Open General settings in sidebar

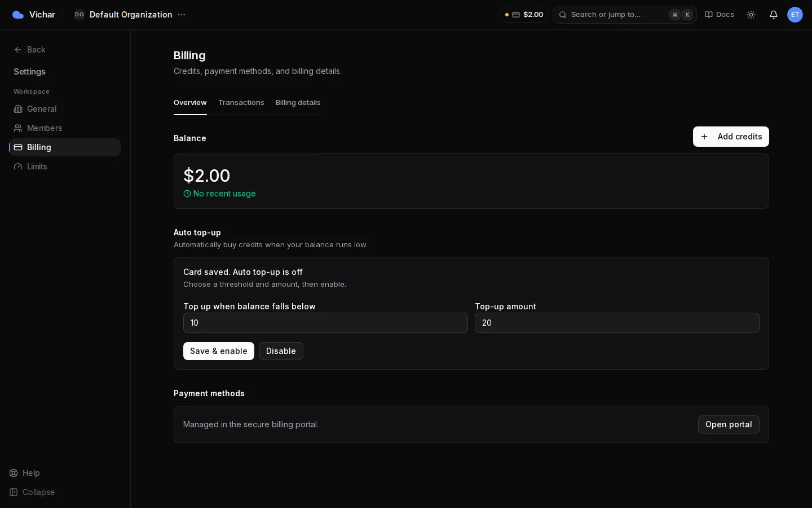(65, 109)
